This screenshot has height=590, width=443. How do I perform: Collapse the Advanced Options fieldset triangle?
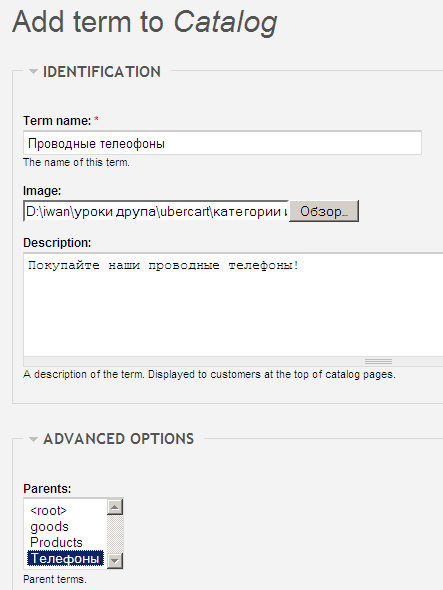pyautogui.click(x=33, y=439)
